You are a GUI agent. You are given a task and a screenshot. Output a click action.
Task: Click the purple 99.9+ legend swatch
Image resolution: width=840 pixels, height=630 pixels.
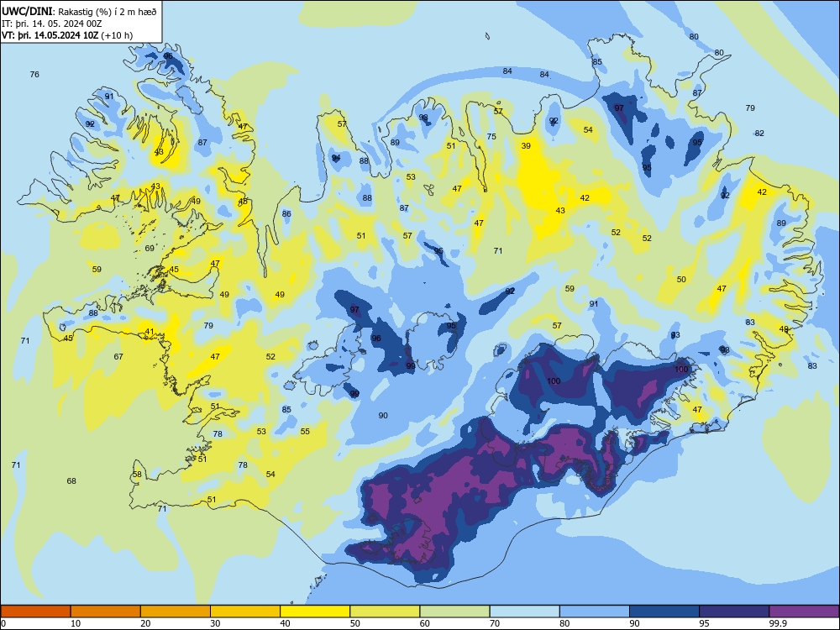(x=804, y=612)
